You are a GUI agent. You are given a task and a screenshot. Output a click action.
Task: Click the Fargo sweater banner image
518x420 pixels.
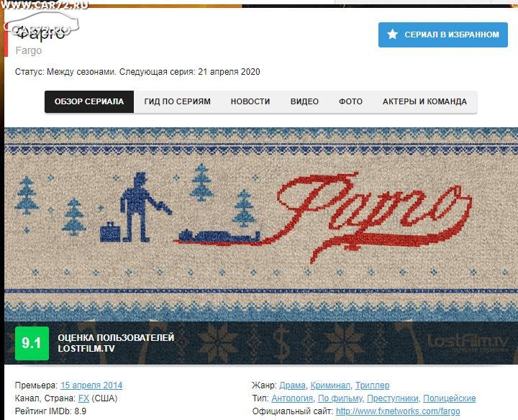(x=261, y=224)
